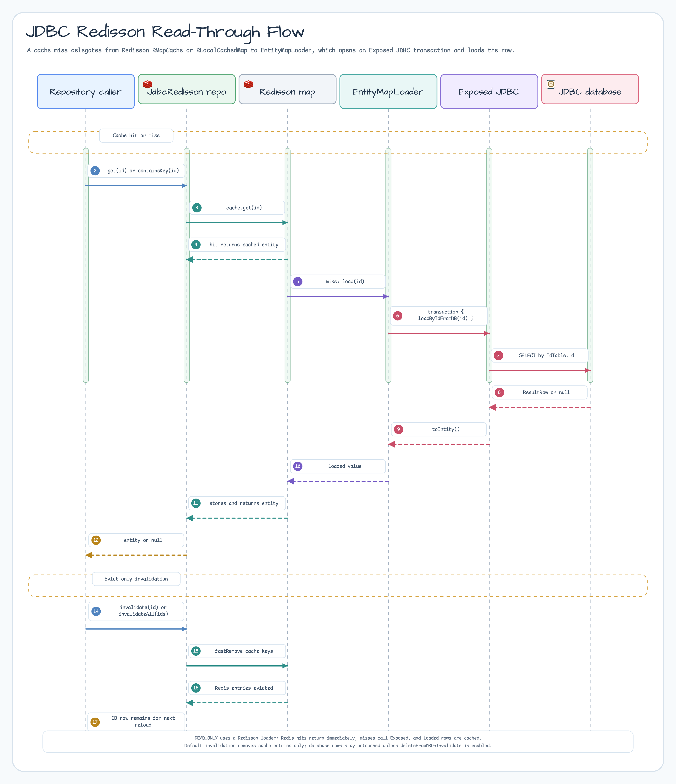Viewport: 676px width, 784px height.
Task: Select the Repository caller participant box
Action: coord(86,92)
